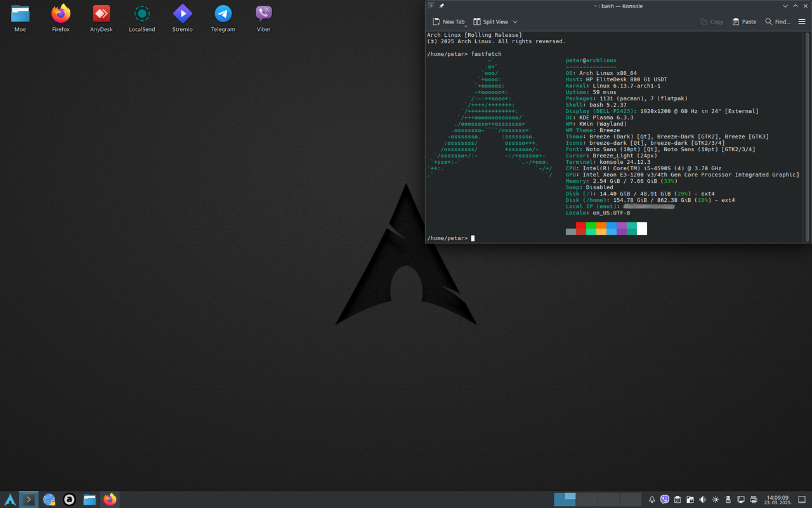Click the white color block in fastfetch output

642,229
